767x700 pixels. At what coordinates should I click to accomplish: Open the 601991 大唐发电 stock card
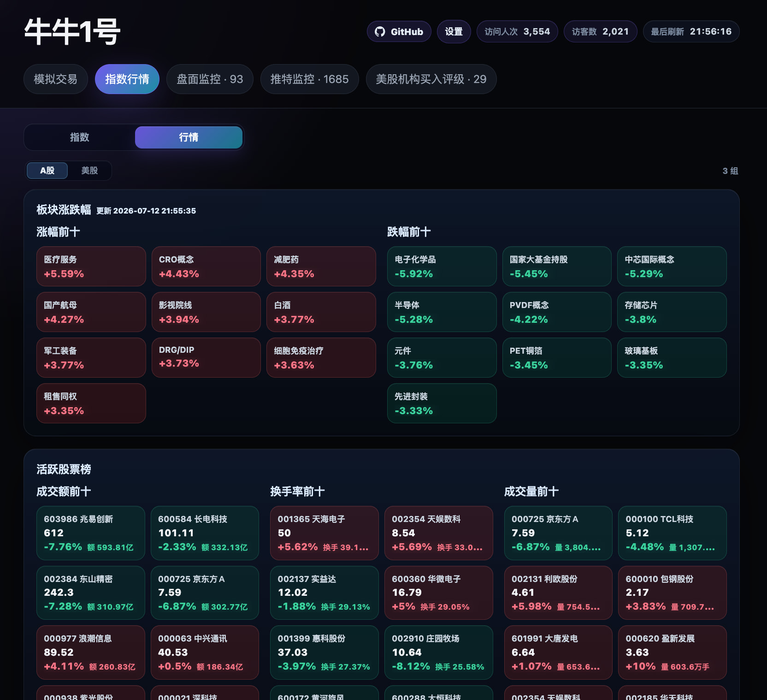[558, 653]
